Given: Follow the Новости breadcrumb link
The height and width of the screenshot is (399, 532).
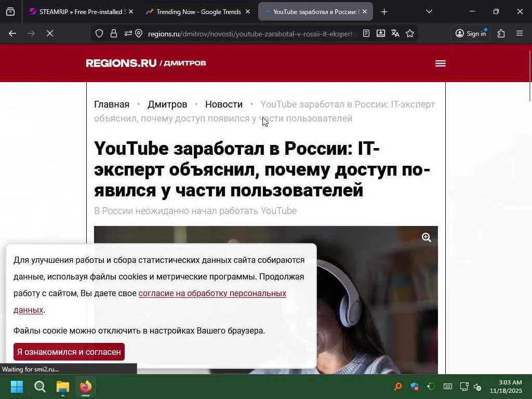Looking at the screenshot, I should pyautogui.click(x=224, y=104).
